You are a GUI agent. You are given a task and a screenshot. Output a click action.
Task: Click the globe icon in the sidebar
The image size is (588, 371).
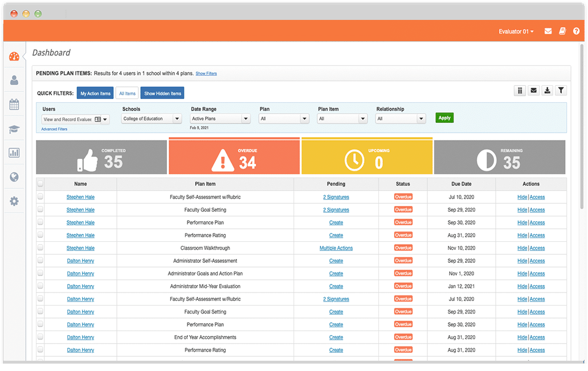14,177
